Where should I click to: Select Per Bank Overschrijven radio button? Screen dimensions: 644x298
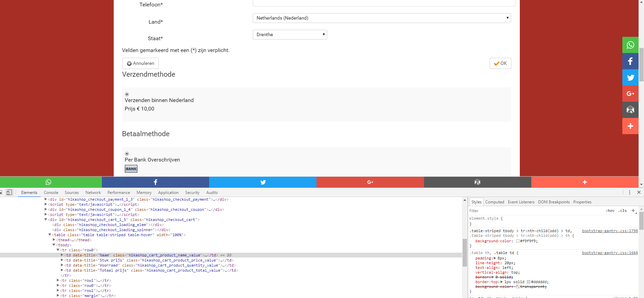[x=127, y=154]
